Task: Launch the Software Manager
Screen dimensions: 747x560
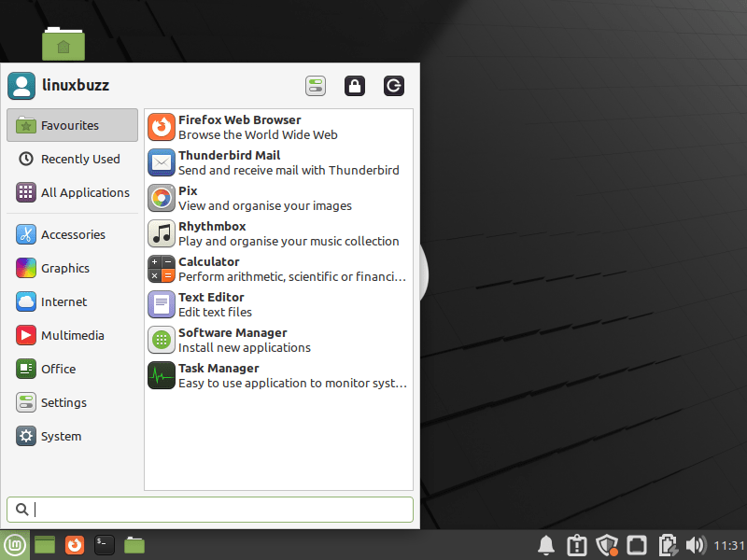Action: tap(233, 339)
